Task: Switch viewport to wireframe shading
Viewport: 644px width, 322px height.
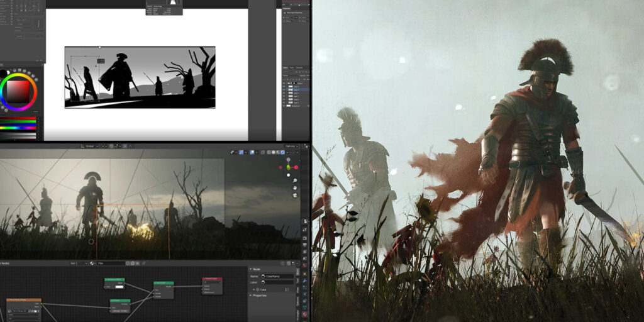Action: 269,152
